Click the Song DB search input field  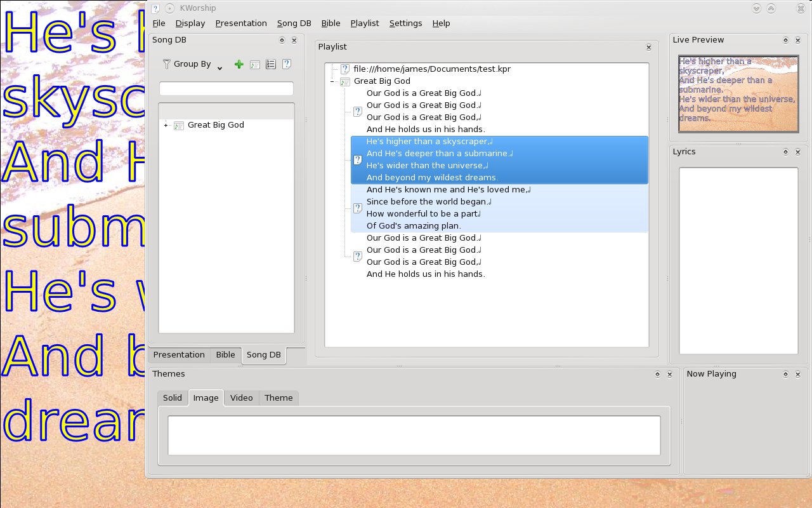(226, 89)
